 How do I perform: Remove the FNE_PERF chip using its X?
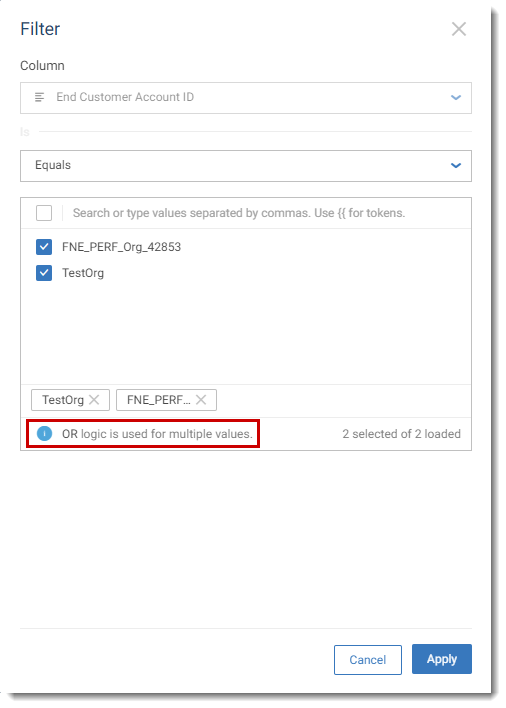click(201, 400)
